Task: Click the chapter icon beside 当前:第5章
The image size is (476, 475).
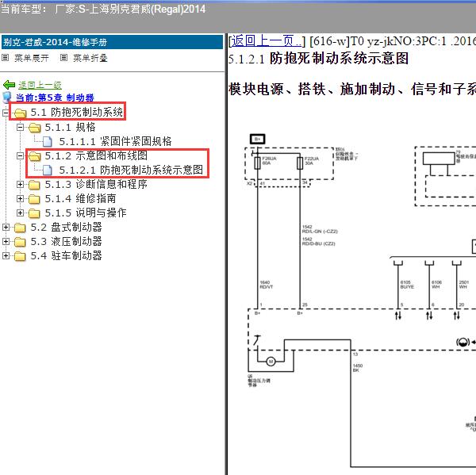Action: [7, 97]
